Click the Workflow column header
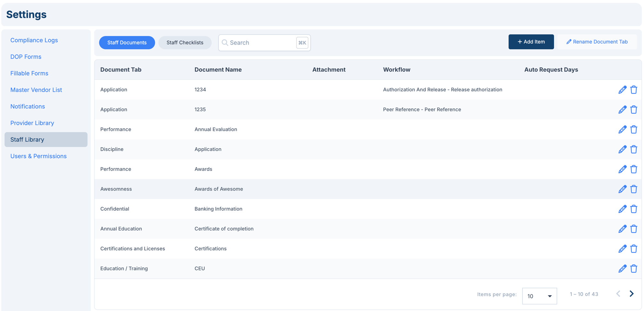 coord(397,70)
